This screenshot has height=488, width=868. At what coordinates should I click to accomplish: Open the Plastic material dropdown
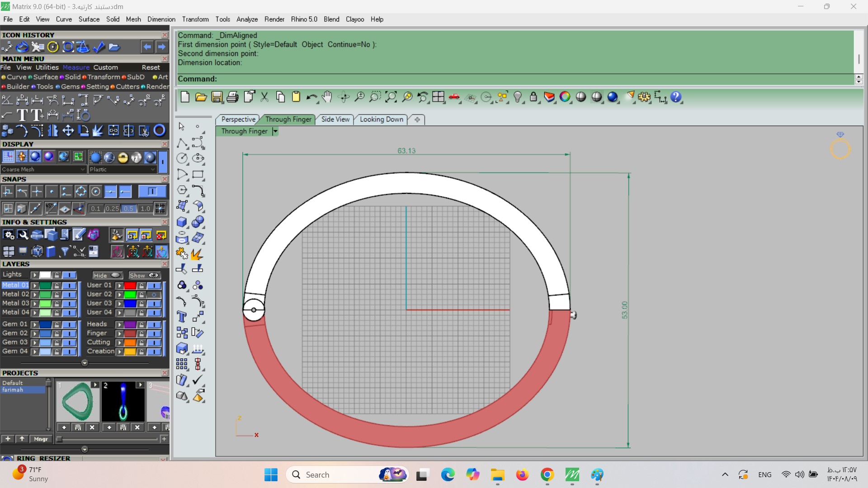(x=152, y=169)
